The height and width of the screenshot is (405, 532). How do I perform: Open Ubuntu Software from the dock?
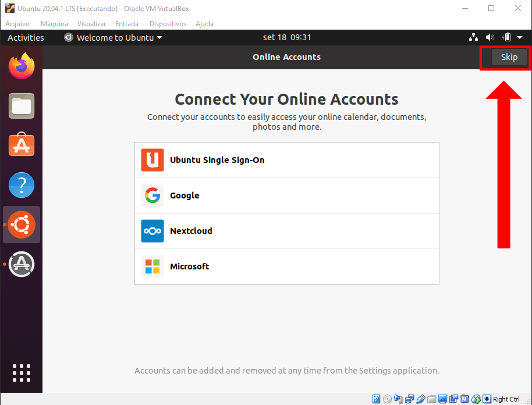pyautogui.click(x=22, y=145)
